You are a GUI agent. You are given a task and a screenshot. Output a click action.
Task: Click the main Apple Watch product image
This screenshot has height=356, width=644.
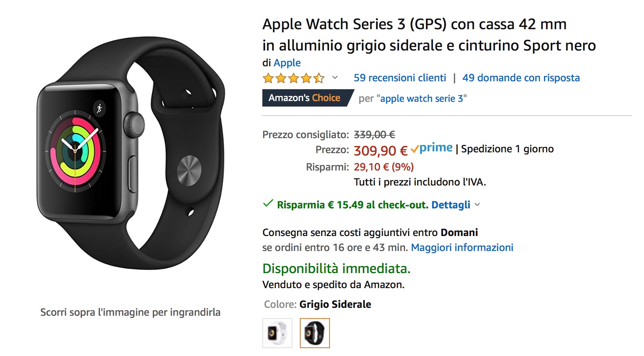point(130,154)
